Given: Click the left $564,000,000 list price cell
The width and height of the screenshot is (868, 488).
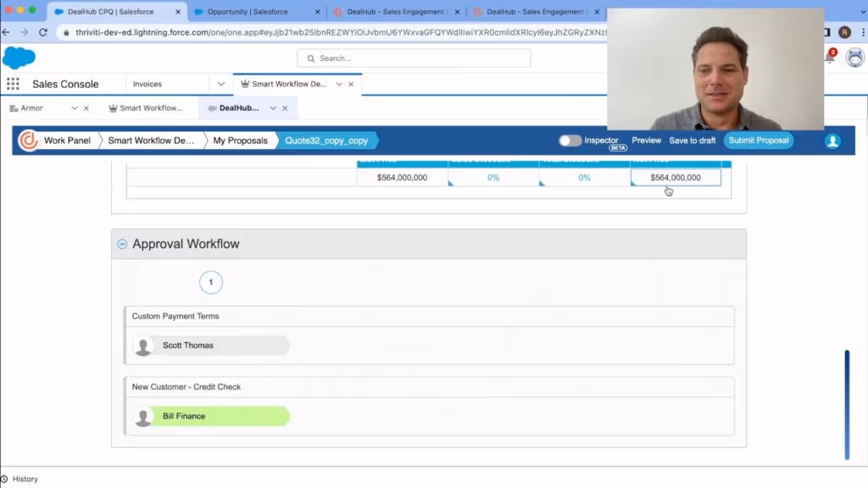Looking at the screenshot, I should point(402,178).
